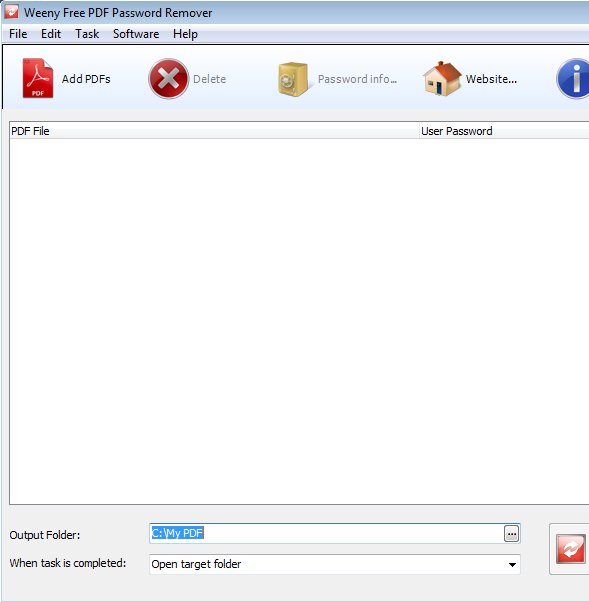Open Password info via the safe icon

(293, 79)
